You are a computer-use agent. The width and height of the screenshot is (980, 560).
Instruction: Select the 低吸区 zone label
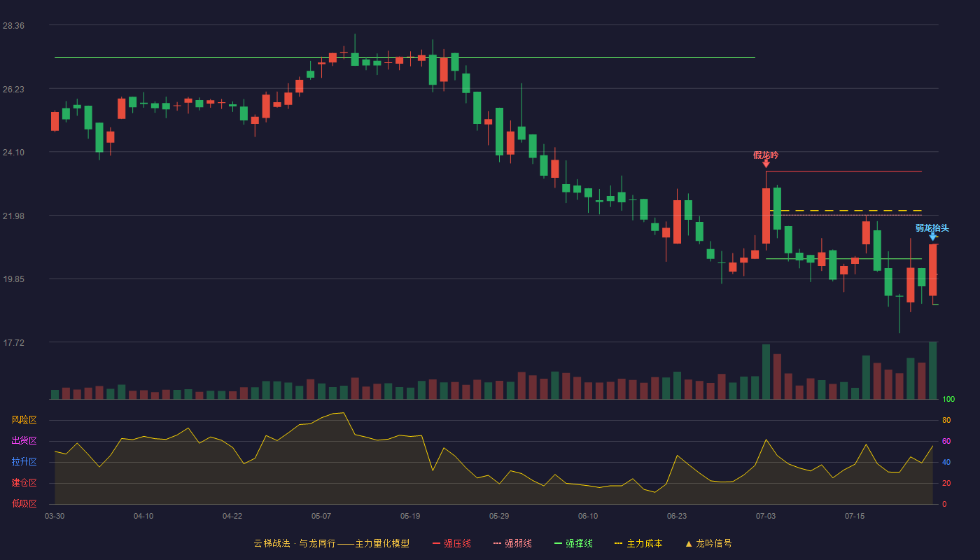pos(24,503)
